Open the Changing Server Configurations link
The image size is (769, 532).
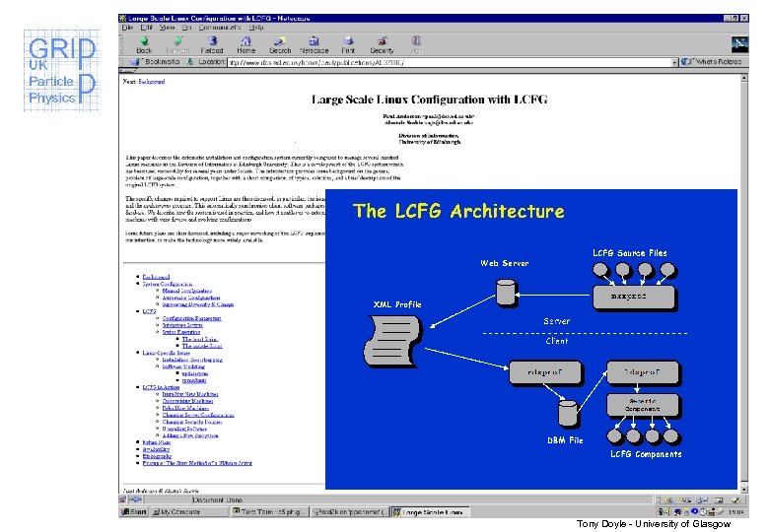[198, 415]
